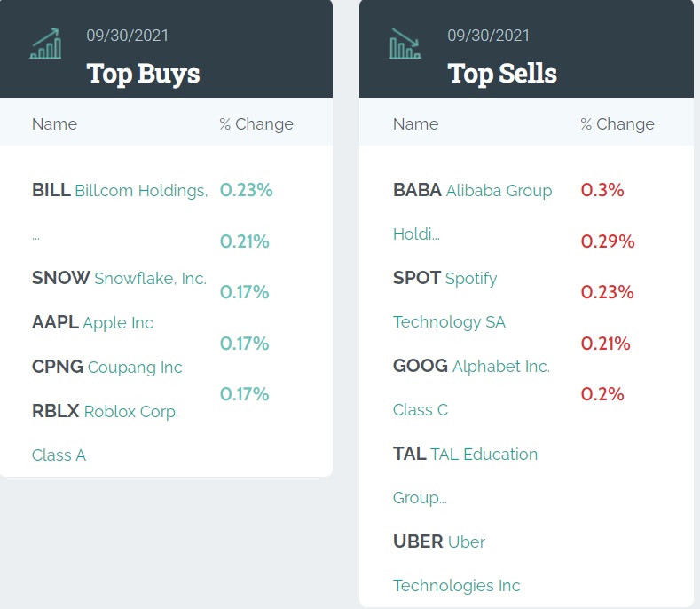Click the Name header in Top Buys
Screen dimensions: 700x609
[54, 124]
